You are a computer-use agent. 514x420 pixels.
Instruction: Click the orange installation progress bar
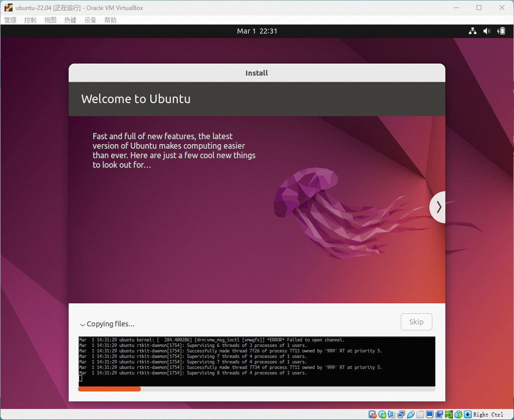tap(109, 389)
